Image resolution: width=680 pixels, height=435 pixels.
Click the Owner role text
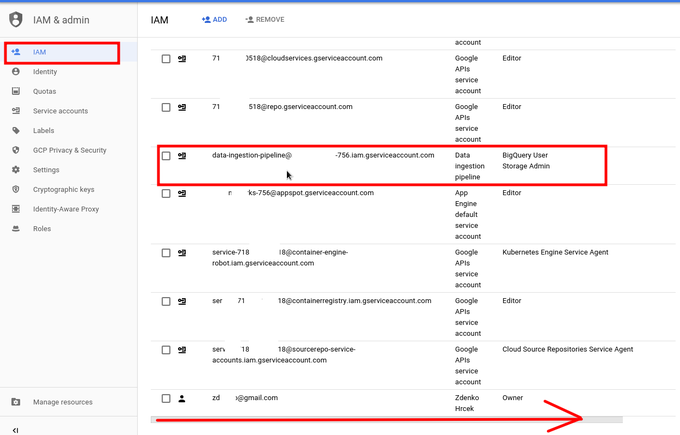coord(513,398)
